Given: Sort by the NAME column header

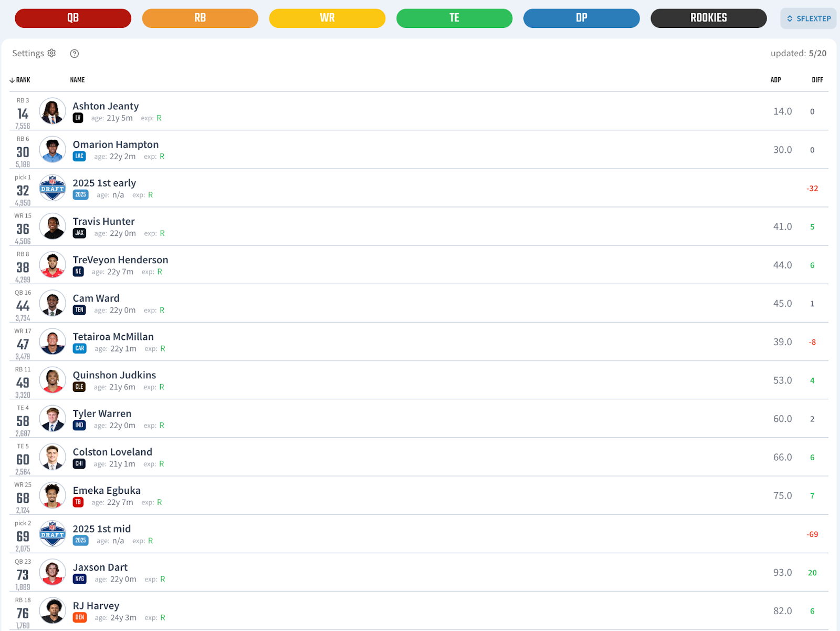Looking at the screenshot, I should (77, 80).
